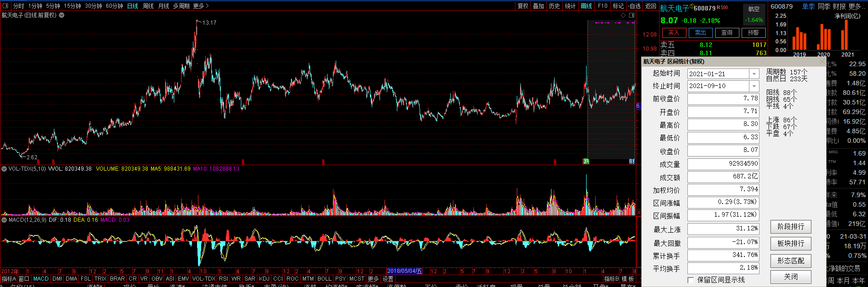Click the 关闭 button in dialog
868x287 pixels.
(791, 277)
